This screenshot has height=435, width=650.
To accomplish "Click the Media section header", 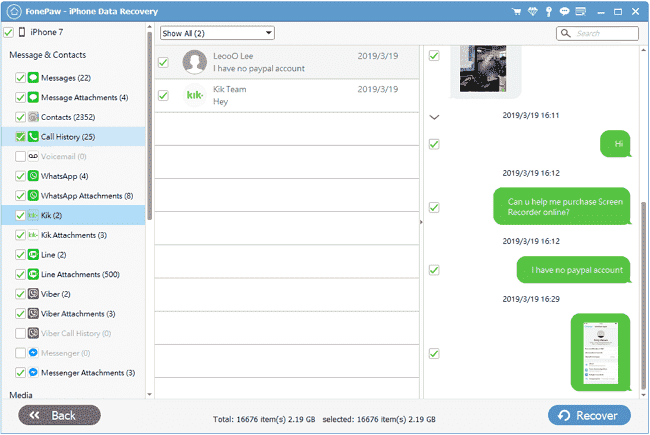I will 21,395.
